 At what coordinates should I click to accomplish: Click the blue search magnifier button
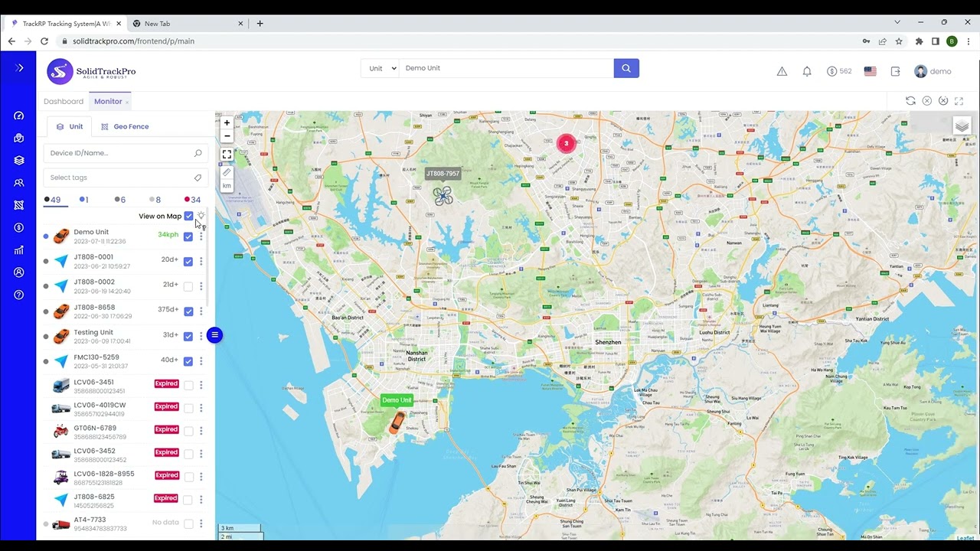(626, 68)
